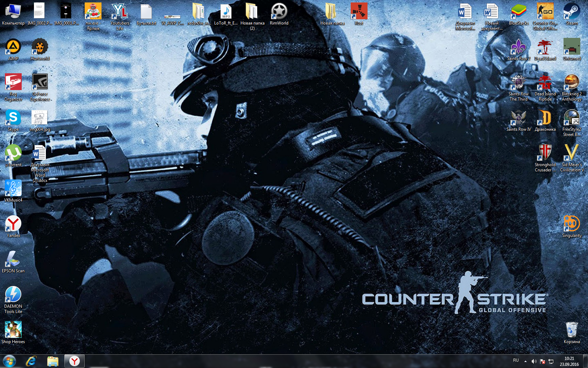
Task: Open the Action Center flag icon
Action: pos(542,361)
